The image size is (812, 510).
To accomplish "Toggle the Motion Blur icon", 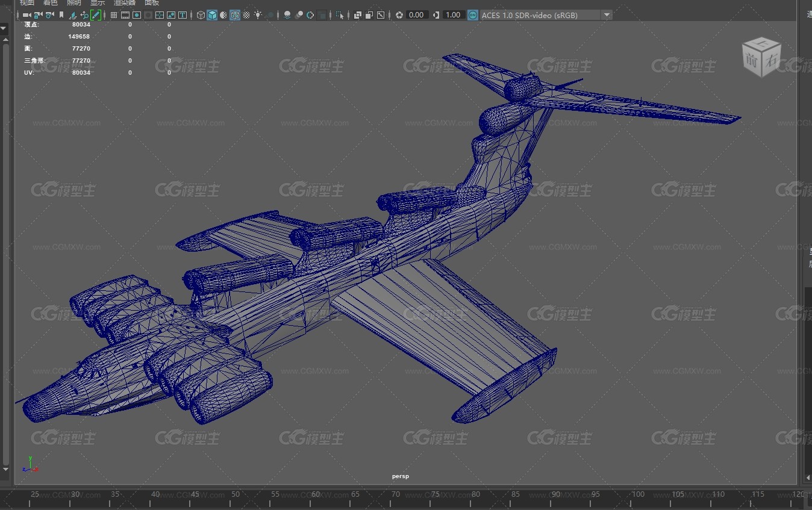I will click(x=299, y=15).
